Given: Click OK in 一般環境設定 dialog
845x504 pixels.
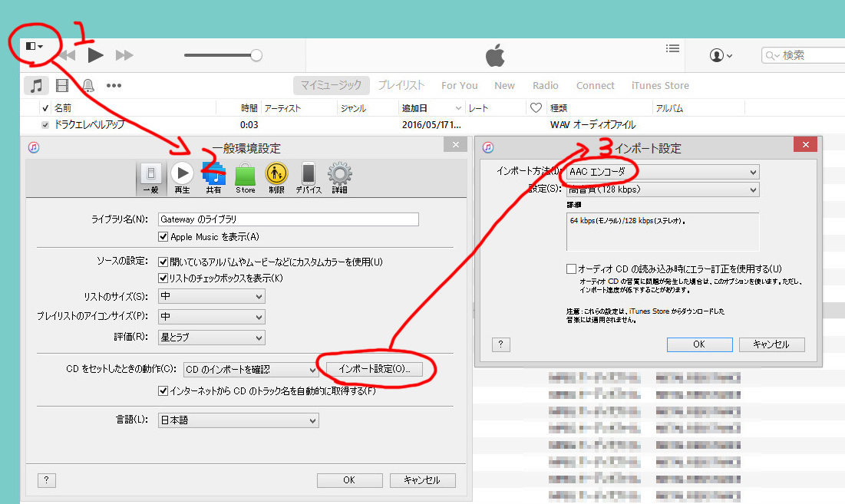Looking at the screenshot, I should pos(349,479).
